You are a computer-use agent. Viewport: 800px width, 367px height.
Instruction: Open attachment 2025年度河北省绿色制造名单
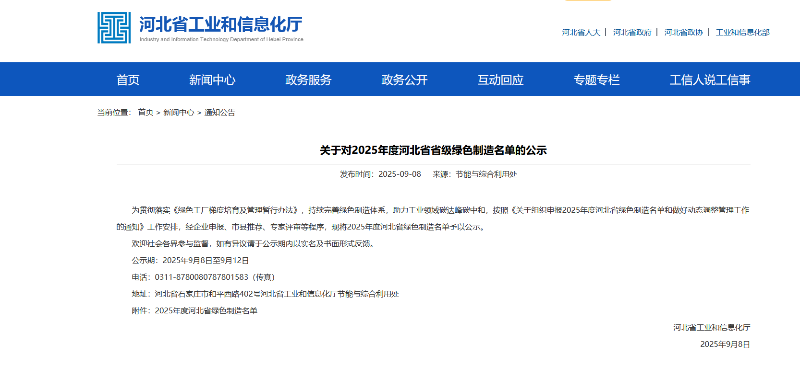206,310
